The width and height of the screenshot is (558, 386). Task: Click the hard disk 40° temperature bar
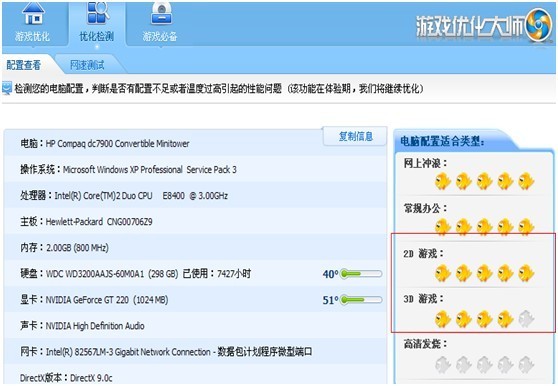361,274
